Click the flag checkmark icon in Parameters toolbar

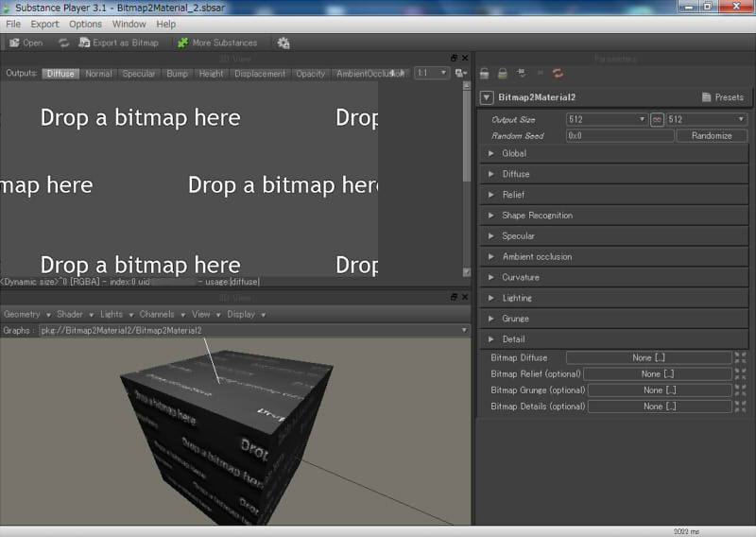coord(522,74)
